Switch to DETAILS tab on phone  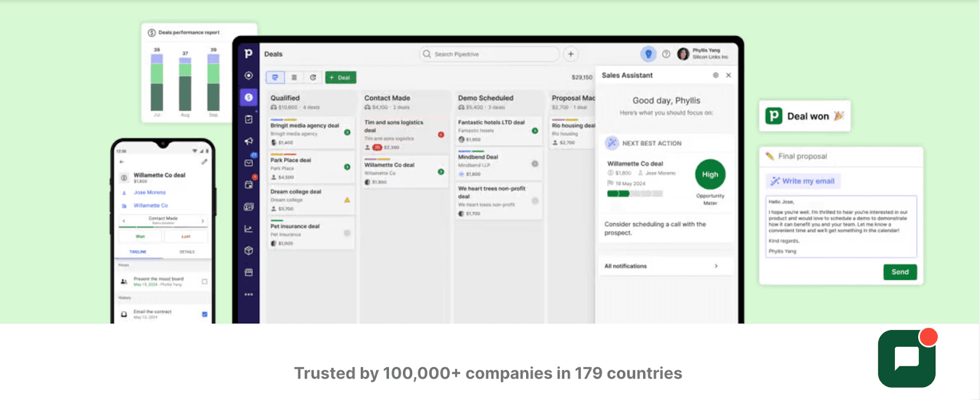coord(187,252)
